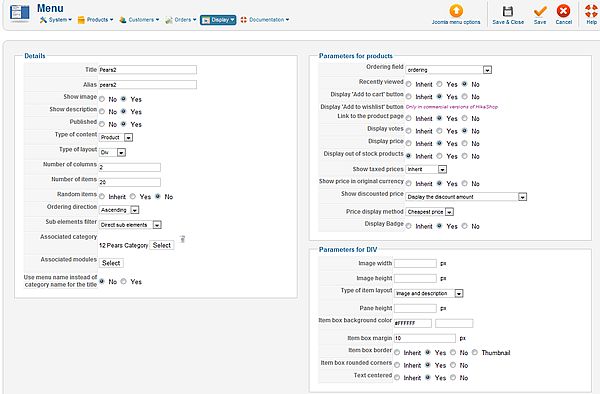This screenshot has height=394, width=600.
Task: Open Price display method dropdown
Action: point(430,212)
